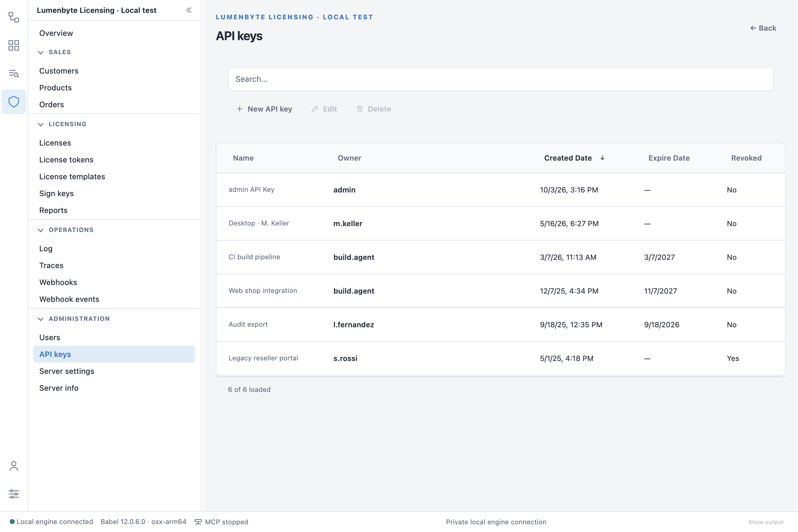Select the 'Web shop integration' row

click(500, 291)
